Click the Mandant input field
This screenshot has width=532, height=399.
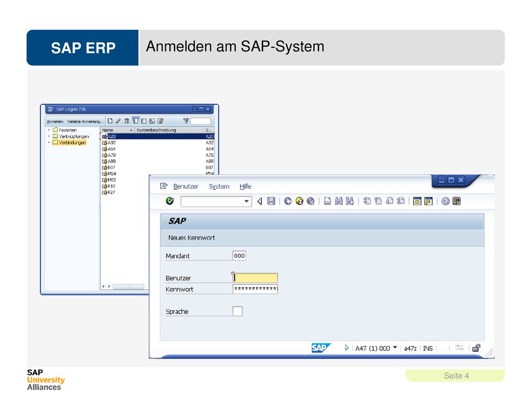point(239,256)
